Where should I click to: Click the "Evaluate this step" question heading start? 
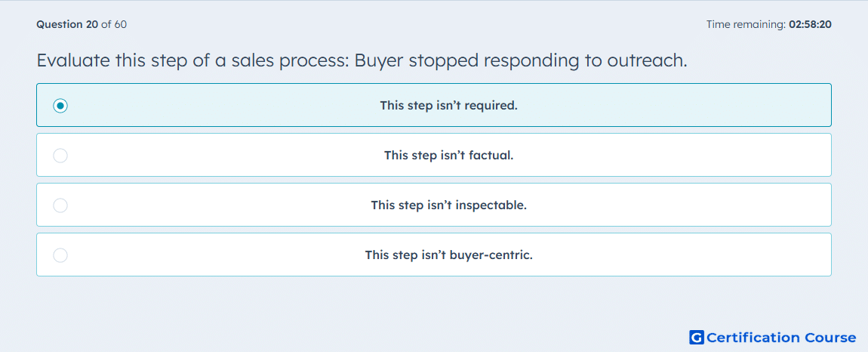tap(104, 60)
